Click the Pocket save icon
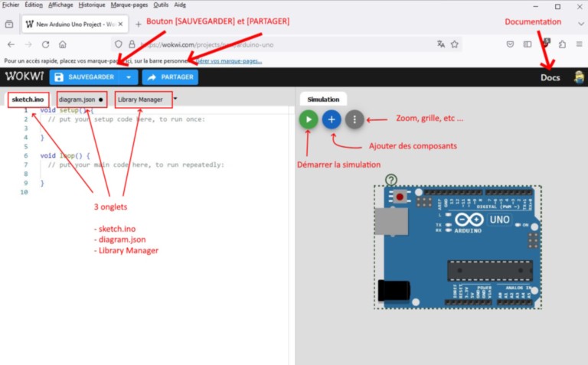 tap(510, 44)
